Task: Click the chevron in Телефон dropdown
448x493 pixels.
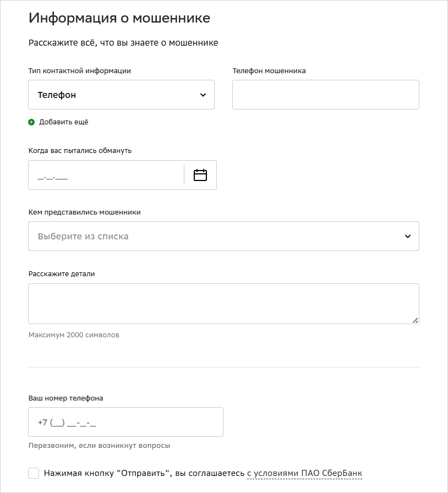Action: point(203,95)
